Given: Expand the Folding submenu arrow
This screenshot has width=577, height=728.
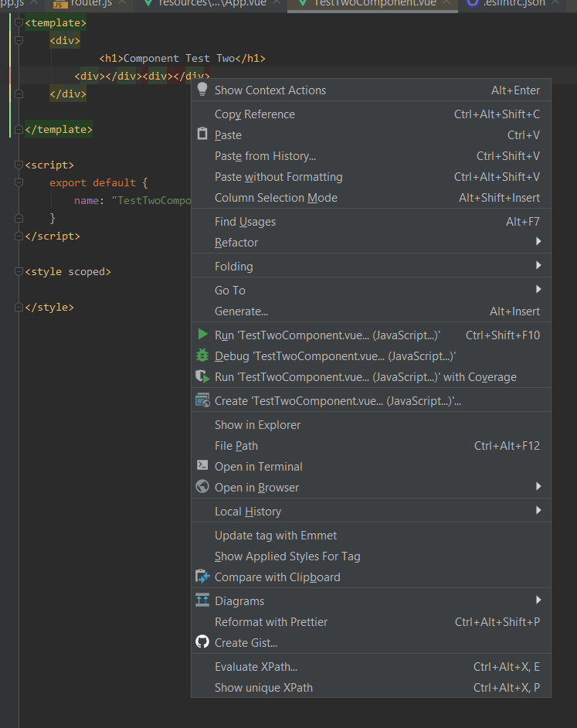Looking at the screenshot, I should point(538,266).
